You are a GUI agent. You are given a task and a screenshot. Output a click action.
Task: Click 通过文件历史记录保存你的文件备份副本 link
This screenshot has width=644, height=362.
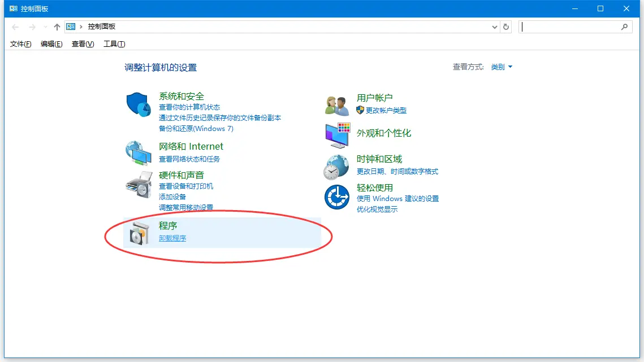pyautogui.click(x=220, y=118)
